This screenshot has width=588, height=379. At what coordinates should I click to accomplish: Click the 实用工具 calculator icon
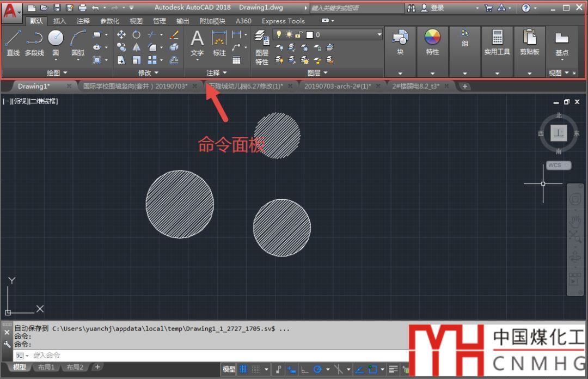[497, 42]
